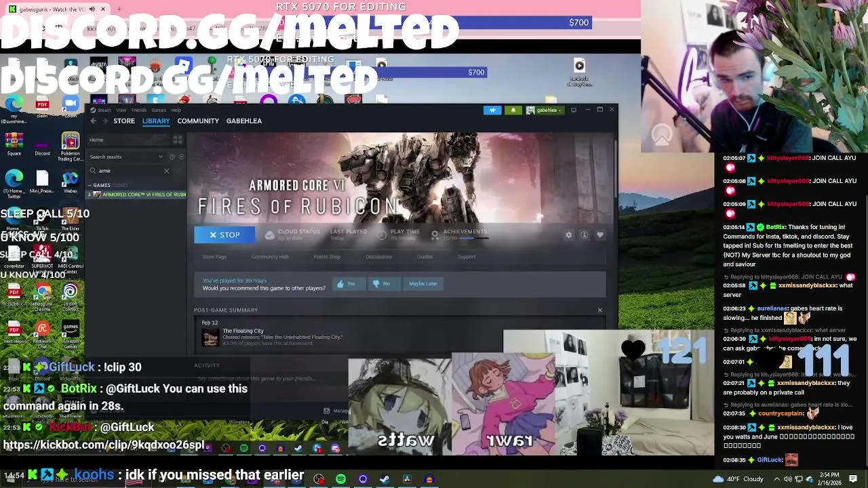
Task: Dismiss the Post-Game Summary with X
Action: pyautogui.click(x=599, y=310)
